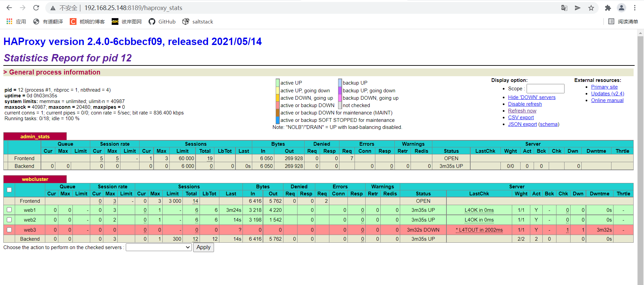
Task: Reload the haproxy_stats page
Action: pyautogui.click(x=36, y=8)
